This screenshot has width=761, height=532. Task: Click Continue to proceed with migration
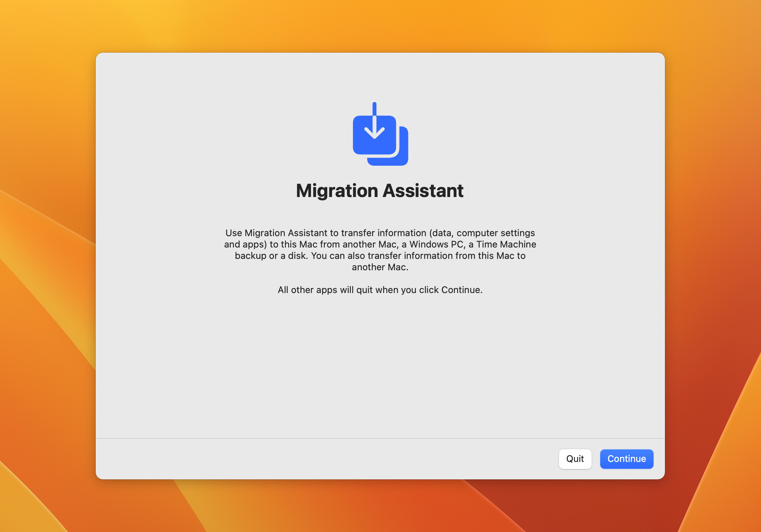click(x=626, y=458)
